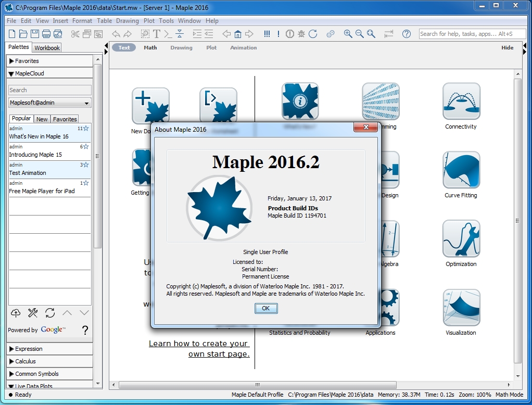The height and width of the screenshot is (405, 532).
Task: Click the Print icon in toolbar
Action: pyautogui.click(x=46, y=34)
